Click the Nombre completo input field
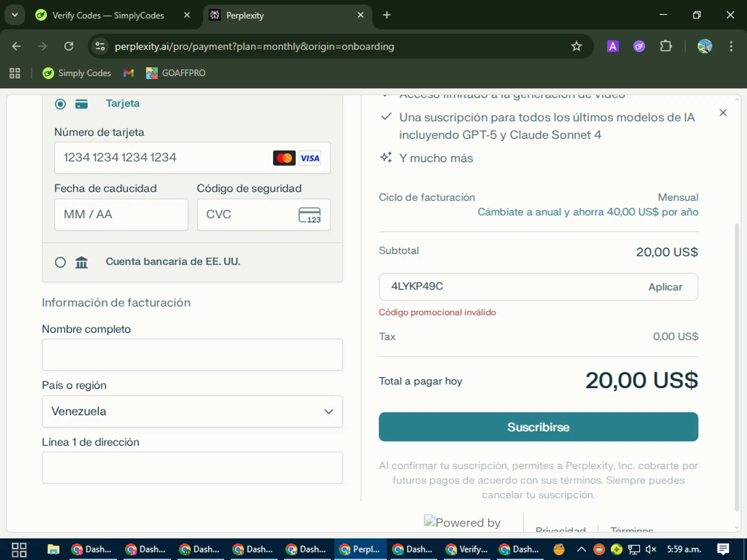 pyautogui.click(x=192, y=354)
